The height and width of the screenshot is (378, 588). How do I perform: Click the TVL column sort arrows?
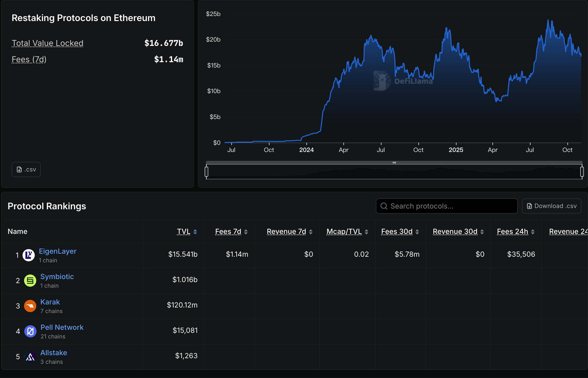click(195, 232)
